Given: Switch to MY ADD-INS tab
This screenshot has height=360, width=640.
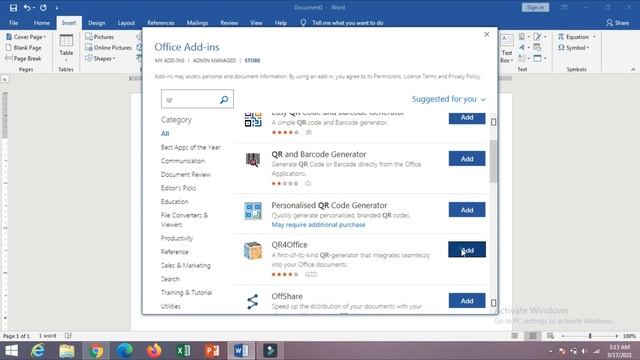Looking at the screenshot, I should (x=169, y=60).
